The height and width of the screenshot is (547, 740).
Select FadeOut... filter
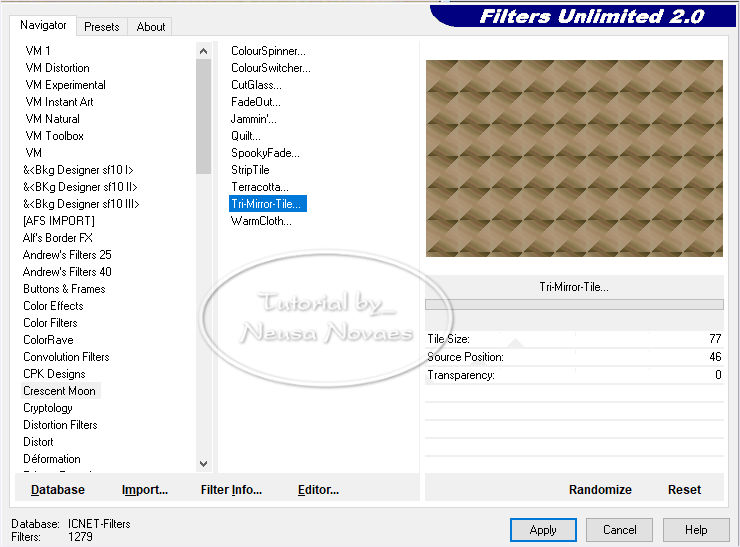pyautogui.click(x=256, y=101)
